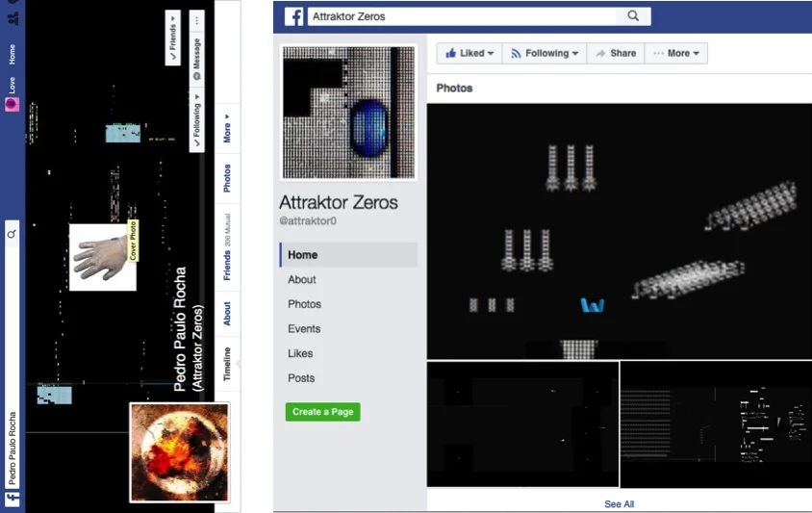Image resolution: width=812 pixels, height=513 pixels.
Task: Click the glove image on the cover photo
Action: coord(103,258)
